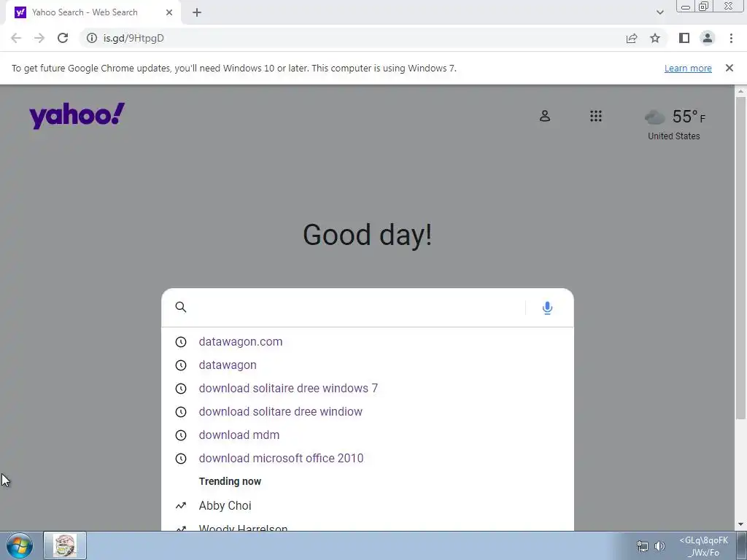Click history clock icon beside microsoft office 2010
The image size is (747, 560).
pos(181,459)
